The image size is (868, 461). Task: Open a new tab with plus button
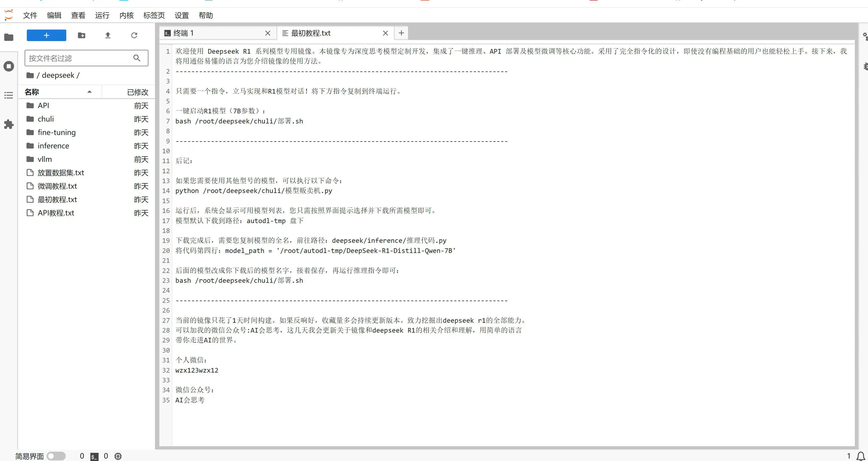(401, 33)
